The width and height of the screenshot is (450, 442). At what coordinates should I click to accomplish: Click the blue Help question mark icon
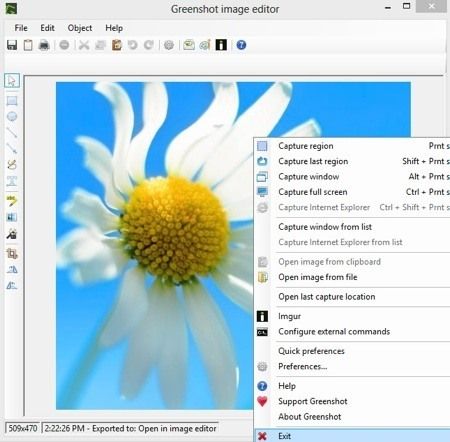[x=241, y=45]
